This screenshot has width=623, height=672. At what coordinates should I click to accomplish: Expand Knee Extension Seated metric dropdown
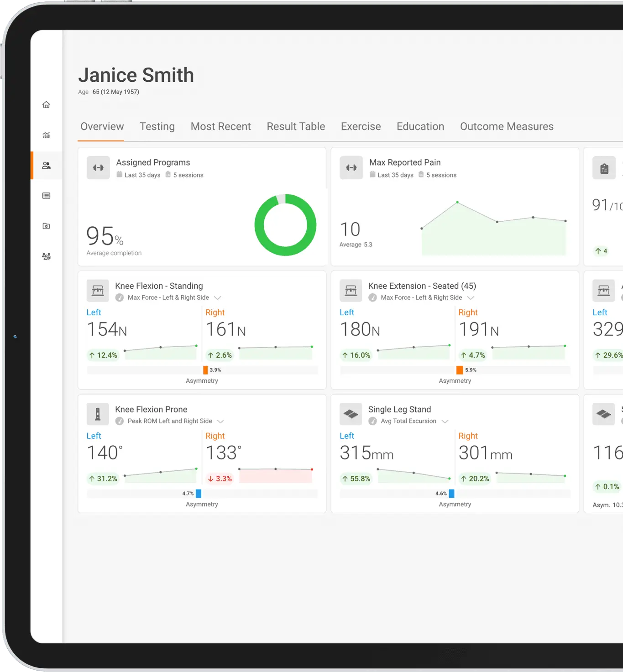click(471, 298)
